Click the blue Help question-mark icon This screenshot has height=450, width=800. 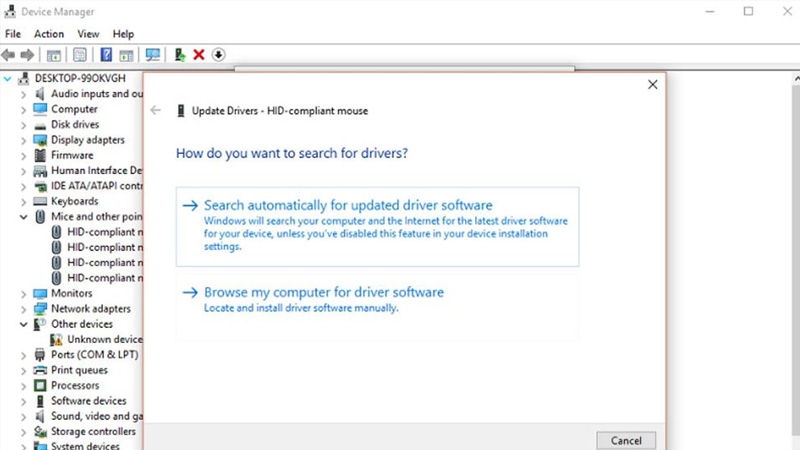[106, 55]
